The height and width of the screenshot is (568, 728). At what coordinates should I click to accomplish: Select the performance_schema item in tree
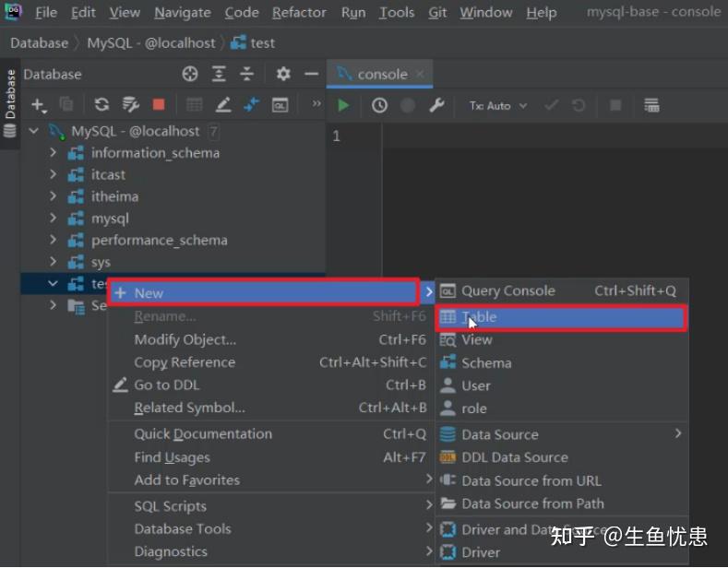tap(159, 240)
